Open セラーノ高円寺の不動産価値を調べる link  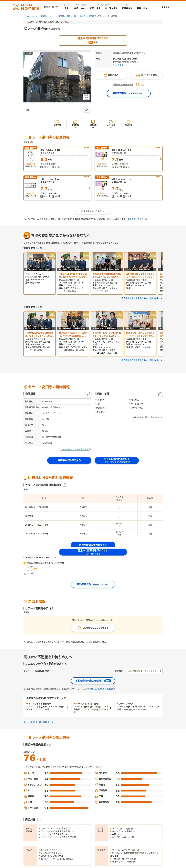pyautogui.click(x=38, y=722)
